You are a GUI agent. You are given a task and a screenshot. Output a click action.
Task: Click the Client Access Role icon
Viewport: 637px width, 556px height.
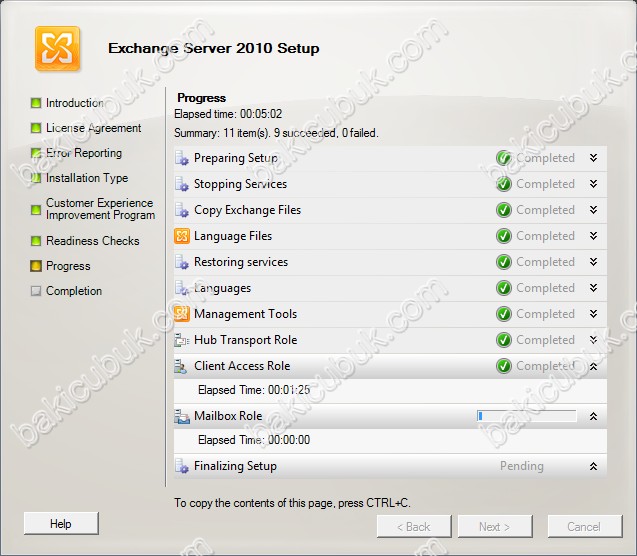point(181,366)
